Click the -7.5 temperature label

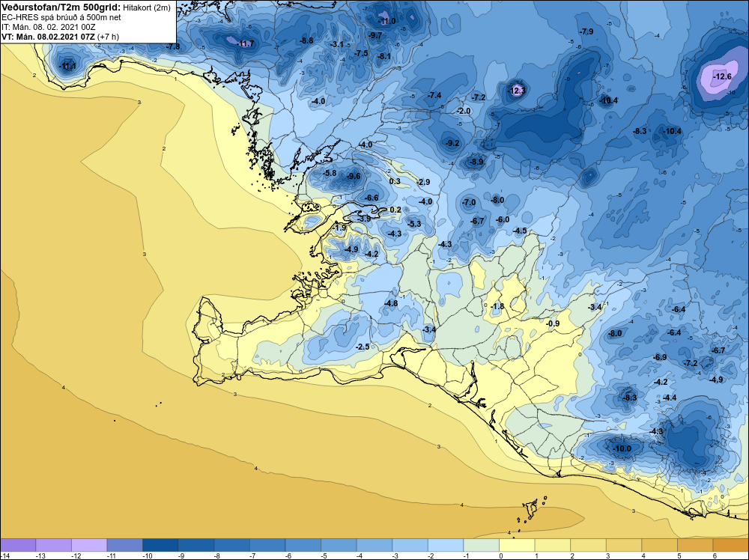361,53
